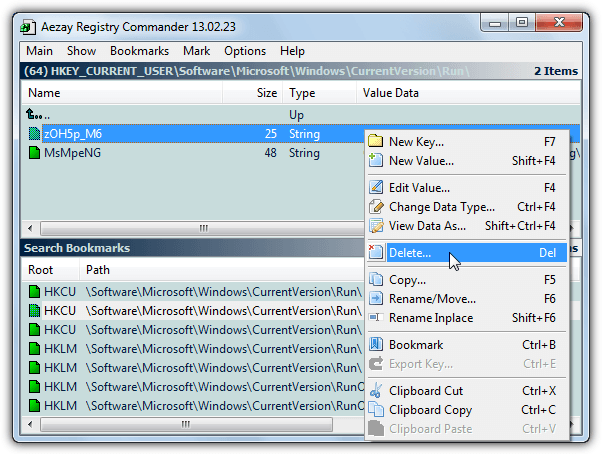Choose View Data As... entry
This screenshot has height=454, width=602.
467,226
